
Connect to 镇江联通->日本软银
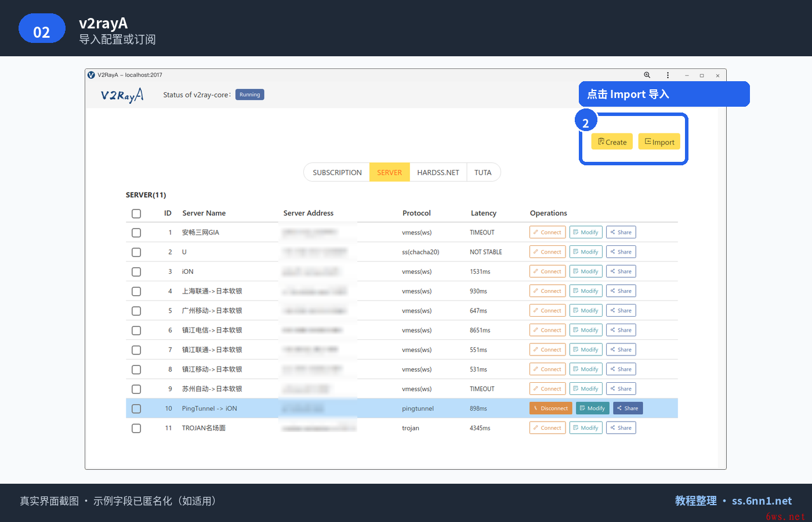pos(548,350)
